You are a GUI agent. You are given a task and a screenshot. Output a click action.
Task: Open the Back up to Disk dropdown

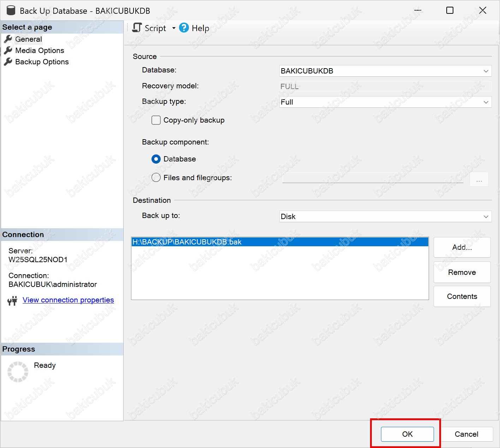click(x=385, y=217)
